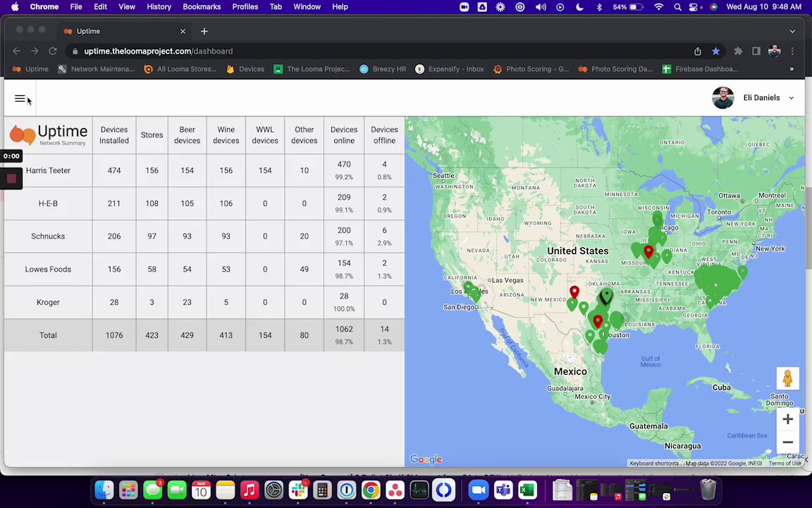
Task: Open a new Chrome tab
Action: [x=204, y=31]
